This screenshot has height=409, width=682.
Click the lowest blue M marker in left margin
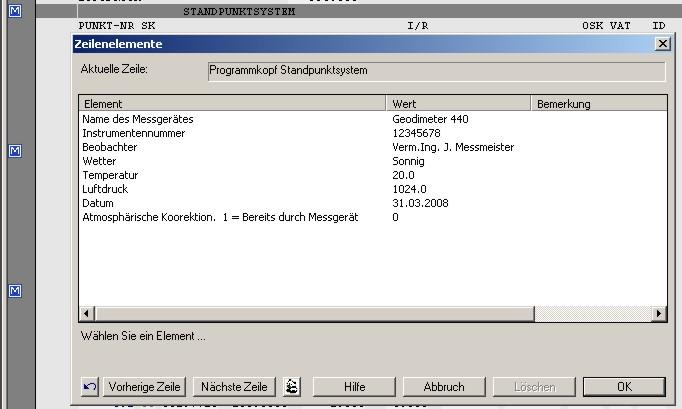[x=15, y=290]
